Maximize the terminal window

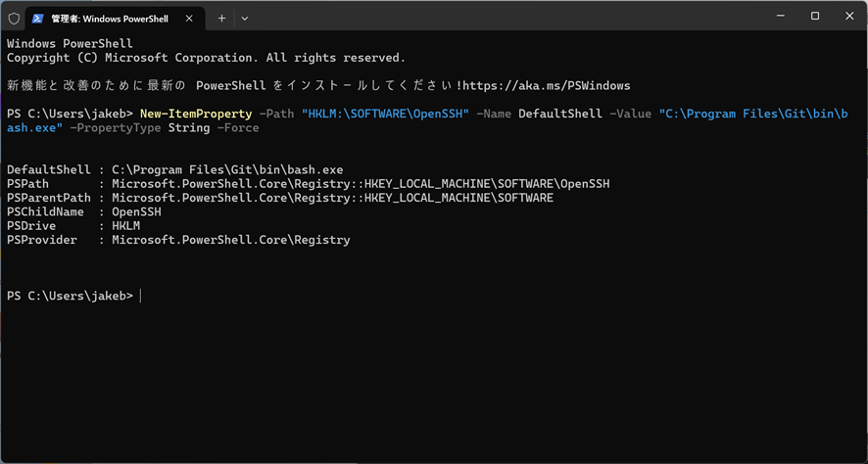[815, 16]
